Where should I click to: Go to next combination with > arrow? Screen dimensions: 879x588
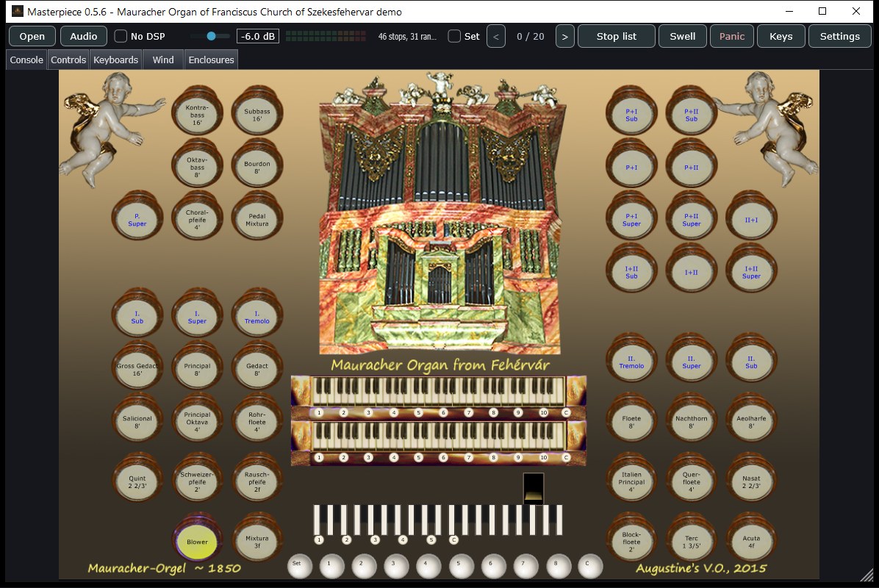[564, 37]
